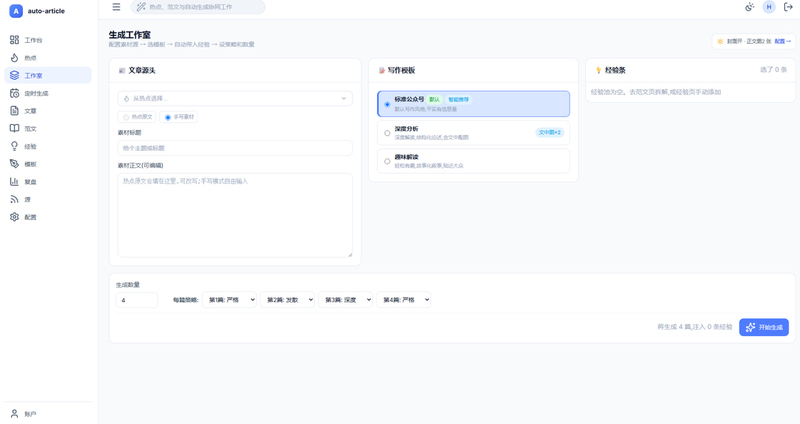Click the 将生成 4 篇 summary text
This screenshot has width=800, height=424.
click(694, 327)
